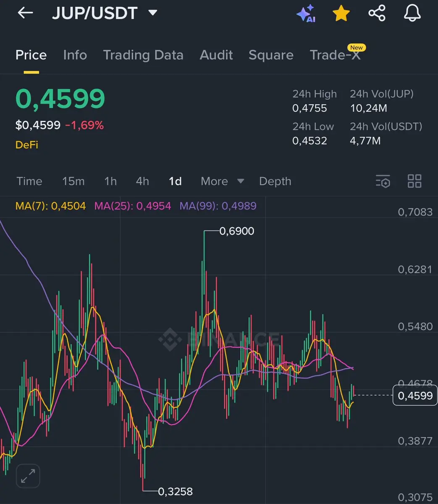Select the 4h chart interval
Screen dimensions: 438x504
click(x=142, y=181)
